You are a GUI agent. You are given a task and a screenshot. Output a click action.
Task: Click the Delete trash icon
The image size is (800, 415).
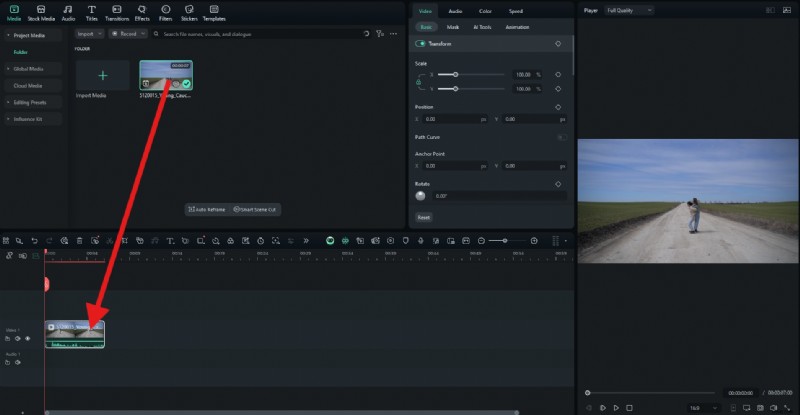coord(80,241)
